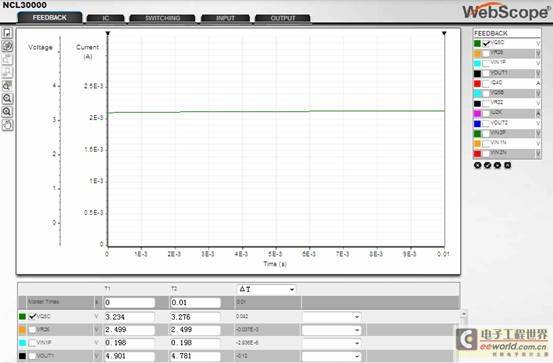Expand the dropdown in the VOUT1 table row

(331, 356)
